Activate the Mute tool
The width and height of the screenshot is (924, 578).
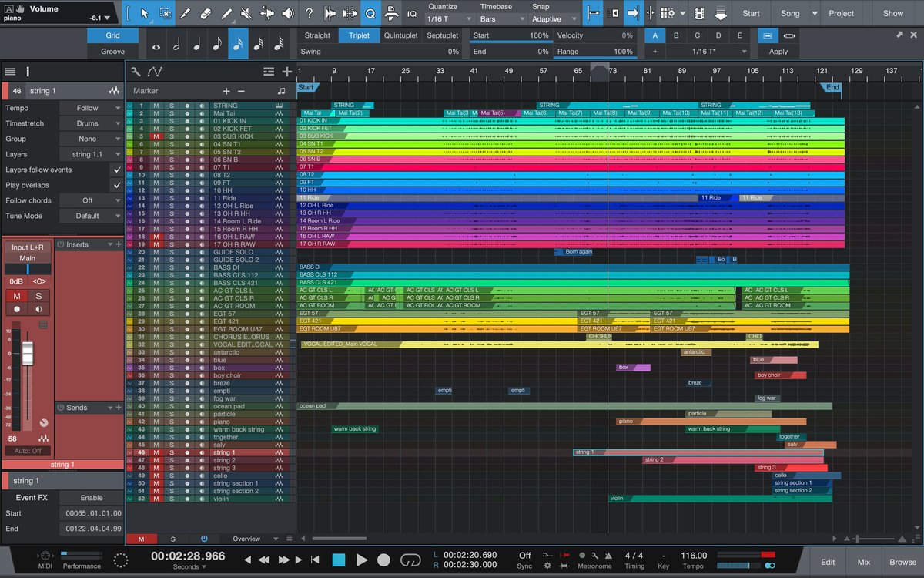246,13
